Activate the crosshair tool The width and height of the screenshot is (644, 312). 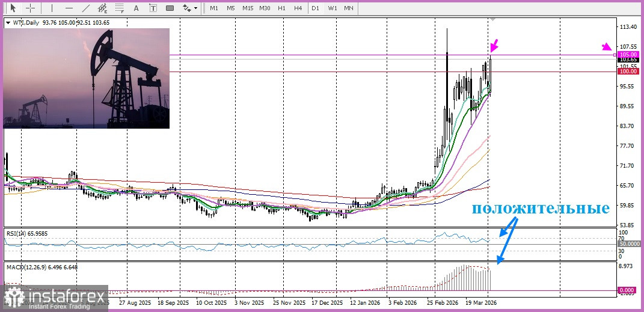(x=30, y=8)
